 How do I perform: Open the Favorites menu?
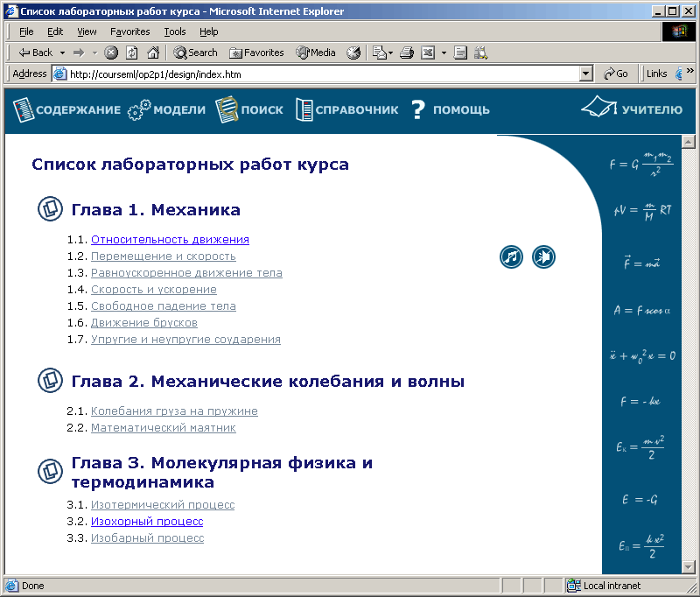point(129,32)
